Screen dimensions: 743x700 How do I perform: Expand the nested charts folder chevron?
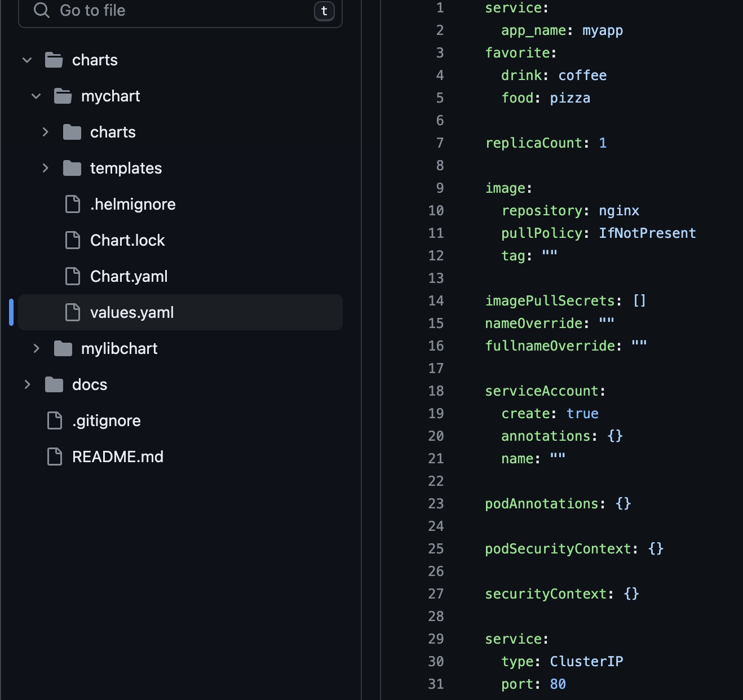[x=45, y=132]
